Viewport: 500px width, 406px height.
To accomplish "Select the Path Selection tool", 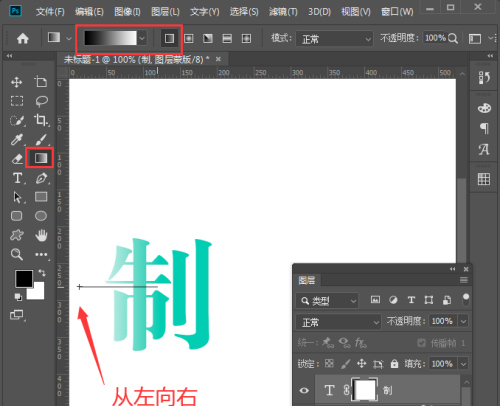I will [17, 197].
